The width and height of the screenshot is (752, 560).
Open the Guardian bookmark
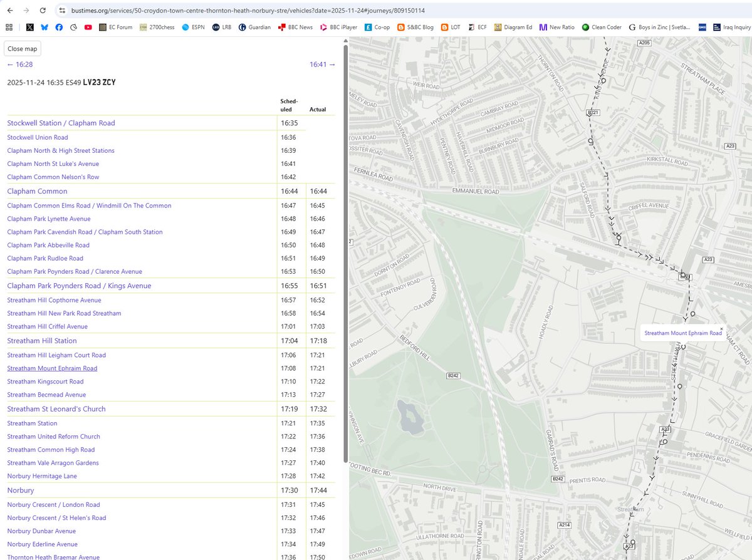point(254,27)
